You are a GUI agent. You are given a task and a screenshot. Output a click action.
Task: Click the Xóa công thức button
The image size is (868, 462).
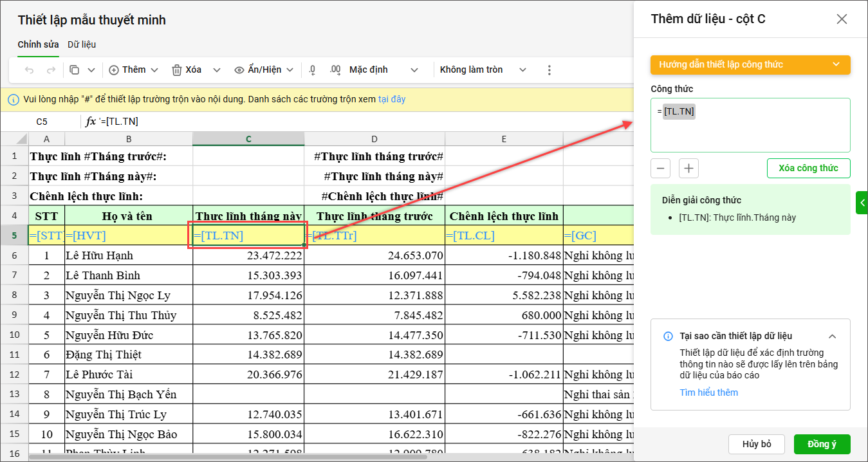click(x=808, y=169)
